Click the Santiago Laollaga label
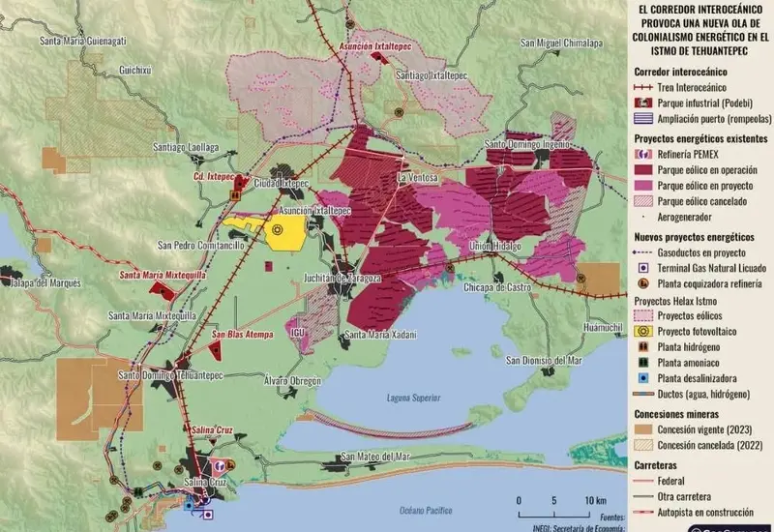Viewport: 774px width, 532px height. click(186, 147)
